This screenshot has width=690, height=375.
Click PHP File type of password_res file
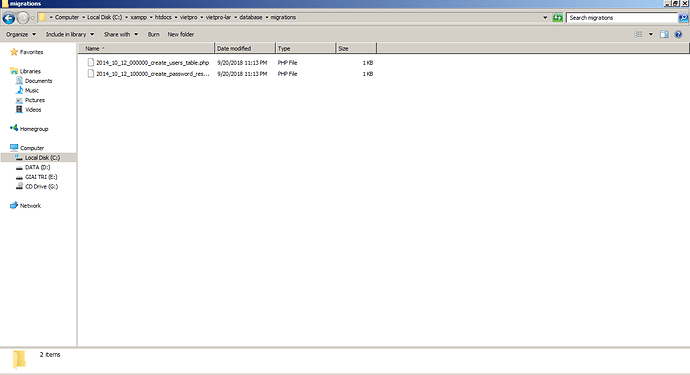287,74
